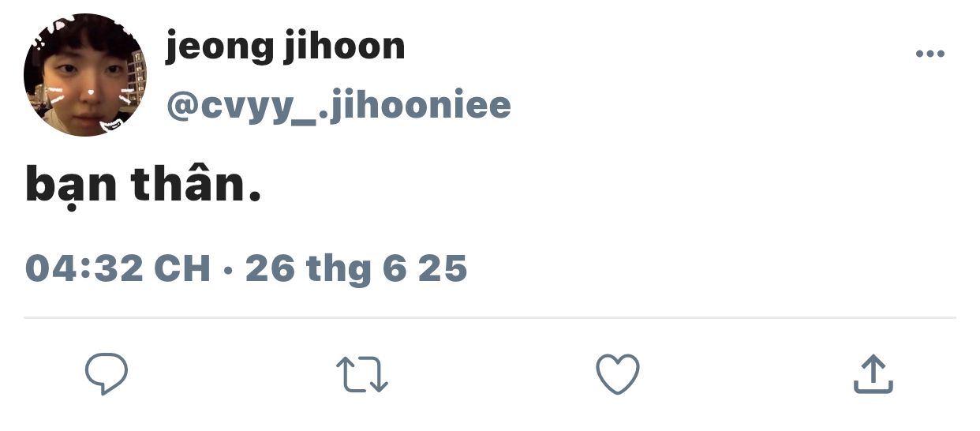
Task: Retweet the post using the arrows icon
Action: pyautogui.click(x=362, y=374)
